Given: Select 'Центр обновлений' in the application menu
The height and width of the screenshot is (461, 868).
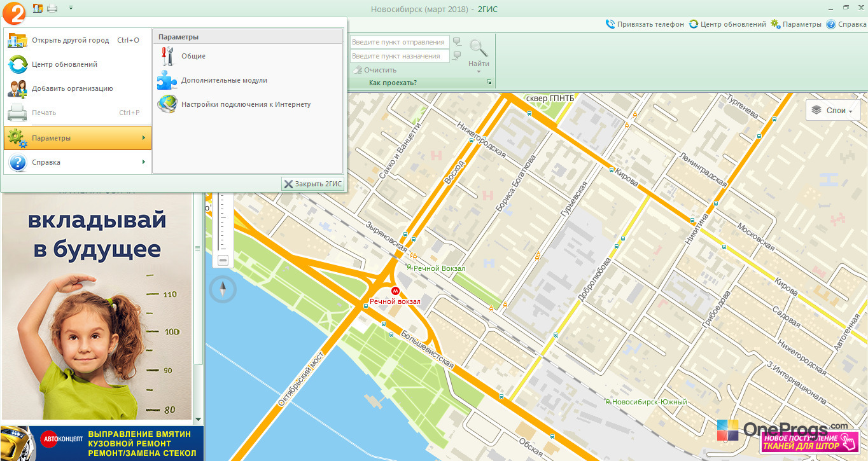Looking at the screenshot, I should pos(78,64).
